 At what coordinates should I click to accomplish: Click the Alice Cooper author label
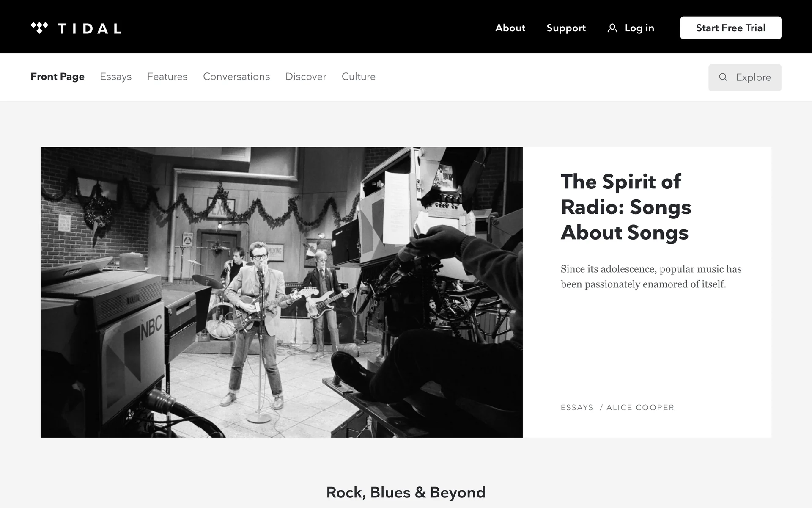(640, 408)
